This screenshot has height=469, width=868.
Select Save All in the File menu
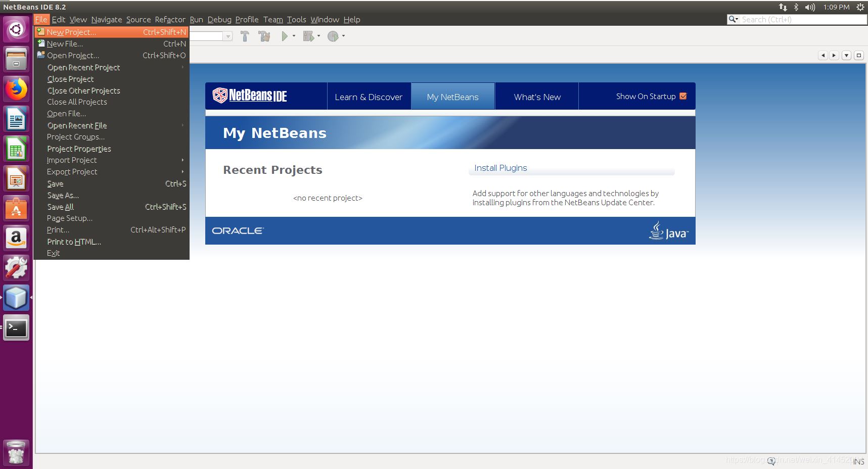[x=112, y=207]
